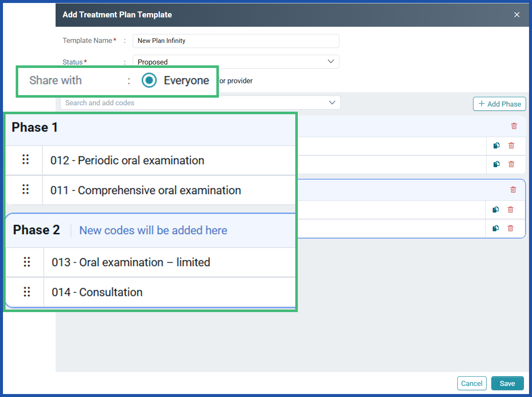Click the drag handle beside the 011 code
Viewport: 532px width, 397px height.
tap(26, 190)
